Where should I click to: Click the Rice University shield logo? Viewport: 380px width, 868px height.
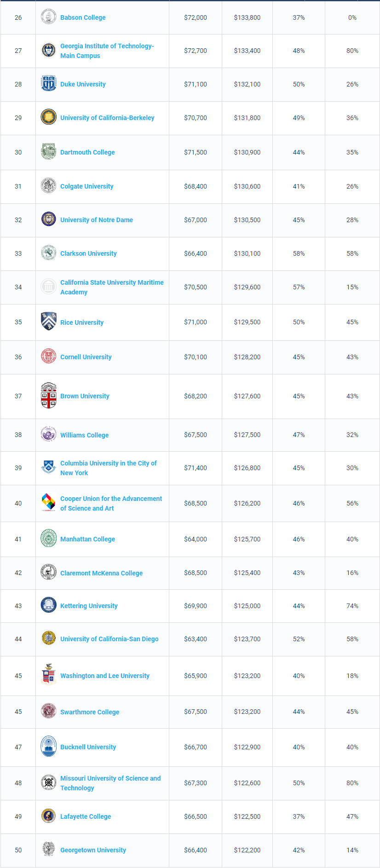pos(49,322)
